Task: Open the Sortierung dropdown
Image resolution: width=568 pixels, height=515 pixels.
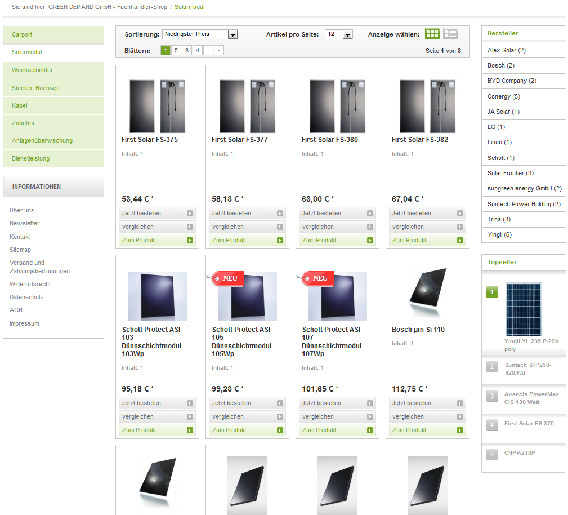Action: tap(200, 34)
